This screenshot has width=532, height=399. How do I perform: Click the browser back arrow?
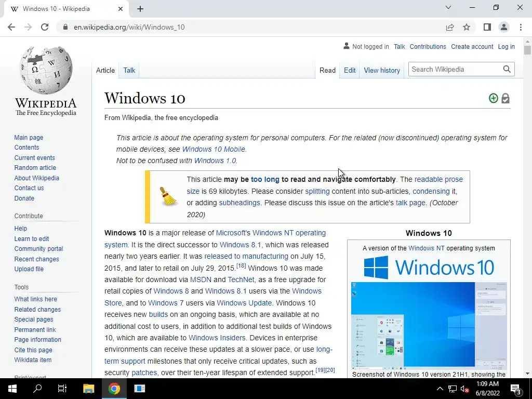tap(11, 27)
